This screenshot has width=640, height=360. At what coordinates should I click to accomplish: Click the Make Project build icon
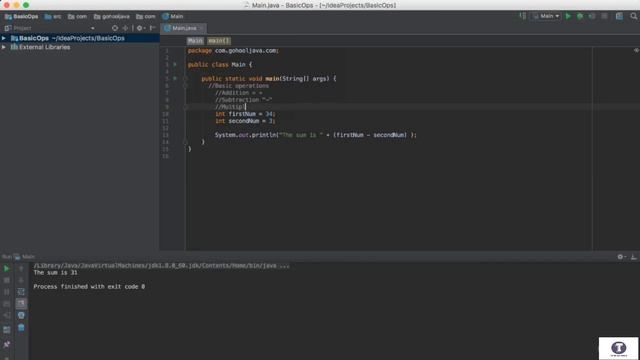point(522,16)
